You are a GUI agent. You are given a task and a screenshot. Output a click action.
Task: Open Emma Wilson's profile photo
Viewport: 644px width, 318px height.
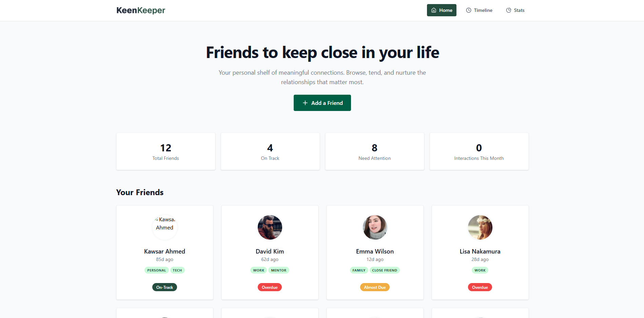click(375, 227)
